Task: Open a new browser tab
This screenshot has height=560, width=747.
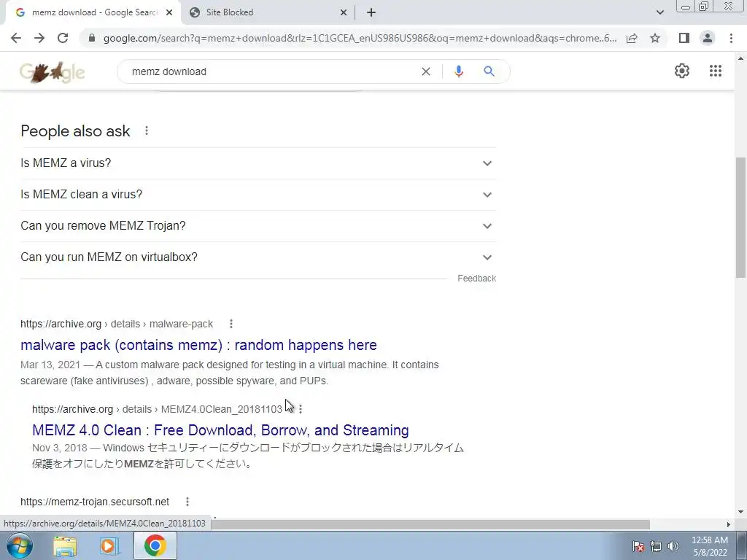Action: pyautogui.click(x=371, y=13)
